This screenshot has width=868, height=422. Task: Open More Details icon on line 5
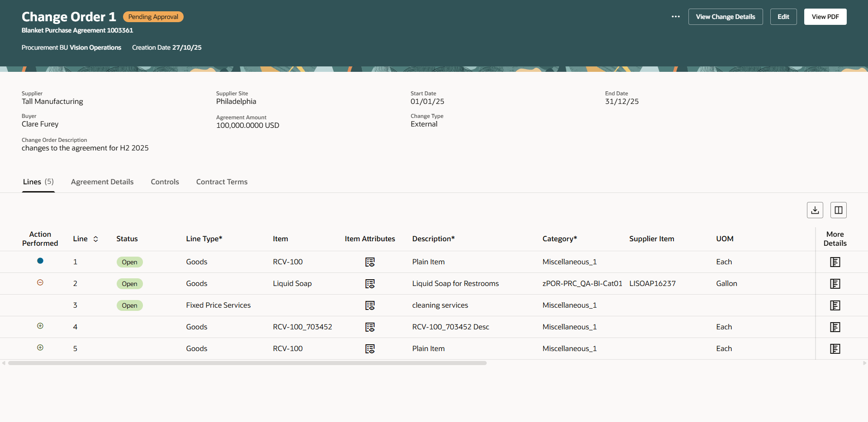(835, 348)
